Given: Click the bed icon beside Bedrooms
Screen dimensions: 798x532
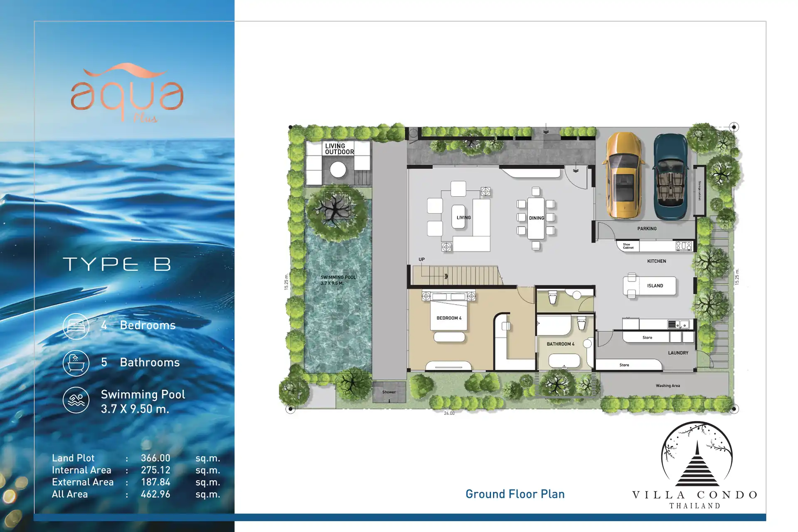Looking at the screenshot, I should 76,326.
